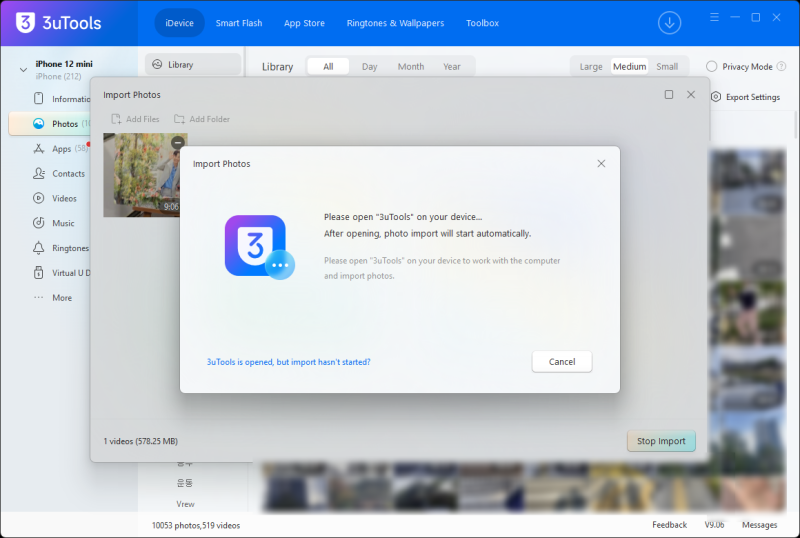Enable the Privacy Mode radio button
This screenshot has width=800, height=538.
point(712,66)
